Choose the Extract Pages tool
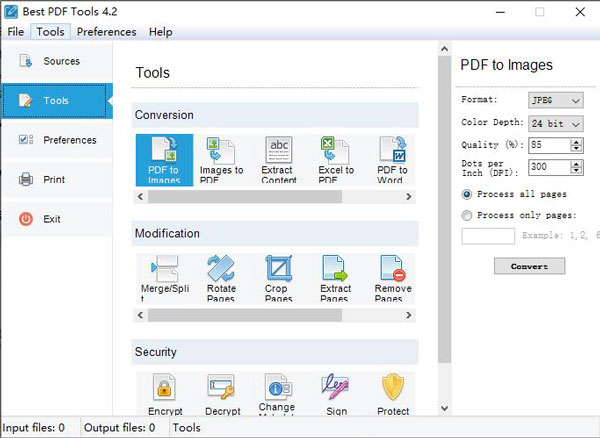Viewport: 600px width, 438px height. (336, 278)
